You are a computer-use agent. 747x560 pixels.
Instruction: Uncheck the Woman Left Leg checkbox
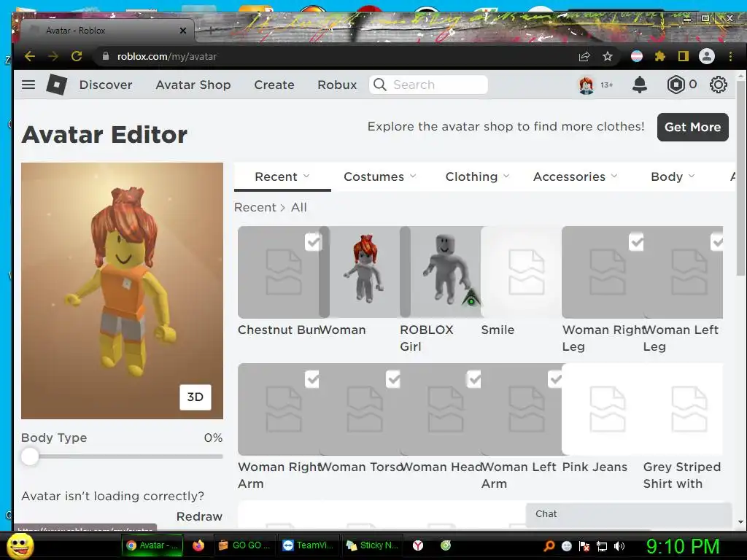point(716,242)
